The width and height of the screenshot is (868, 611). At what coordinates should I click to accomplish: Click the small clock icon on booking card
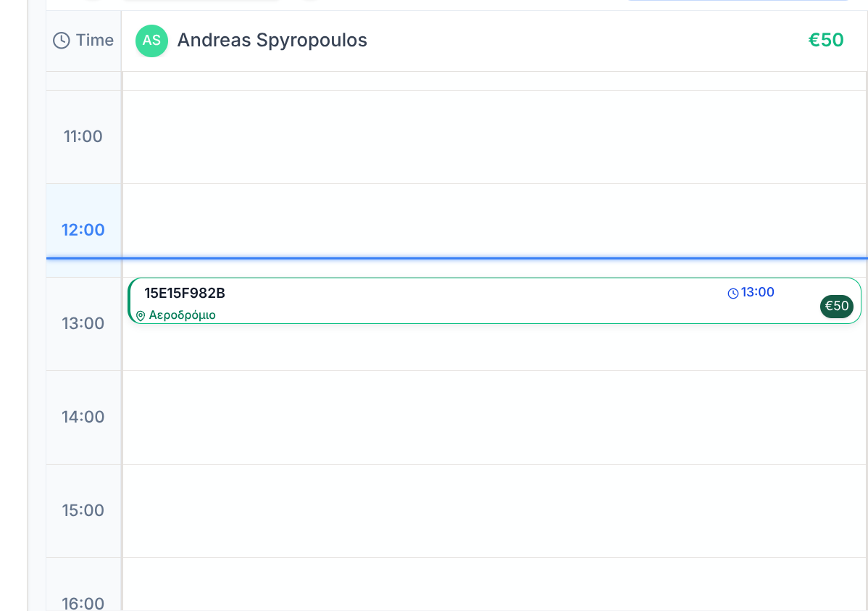pyautogui.click(x=733, y=294)
